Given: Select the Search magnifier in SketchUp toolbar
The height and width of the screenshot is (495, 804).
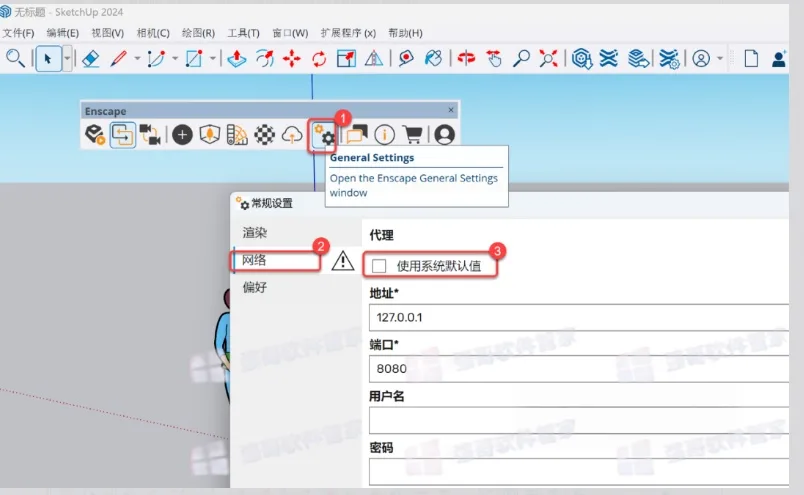Looking at the screenshot, I should pyautogui.click(x=15, y=58).
